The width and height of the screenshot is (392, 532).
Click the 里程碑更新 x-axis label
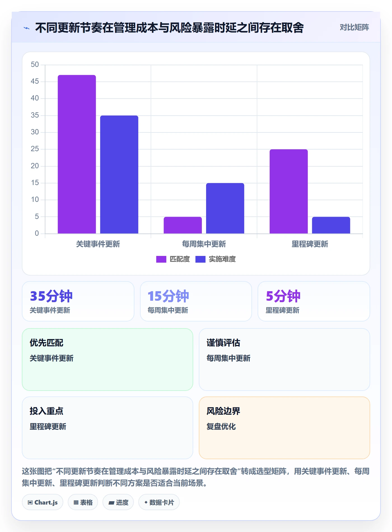pyautogui.click(x=310, y=244)
